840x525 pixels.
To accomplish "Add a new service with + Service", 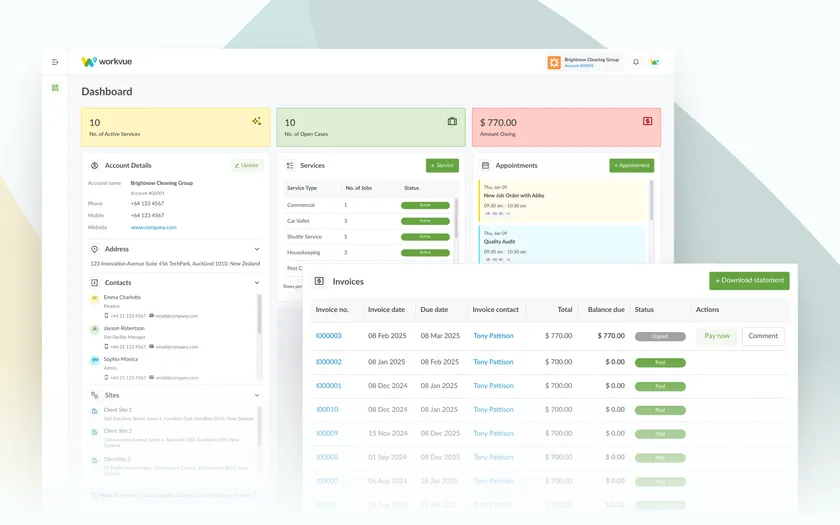I will (x=442, y=166).
